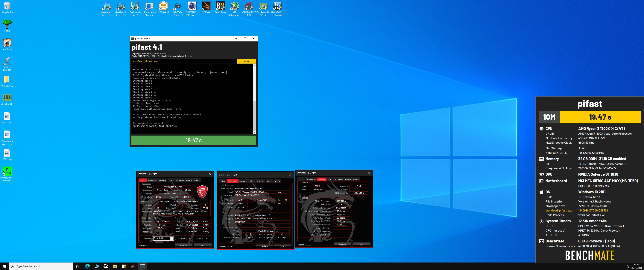Click the taskbar search box
The width and height of the screenshot is (644, 270).
[41, 266]
